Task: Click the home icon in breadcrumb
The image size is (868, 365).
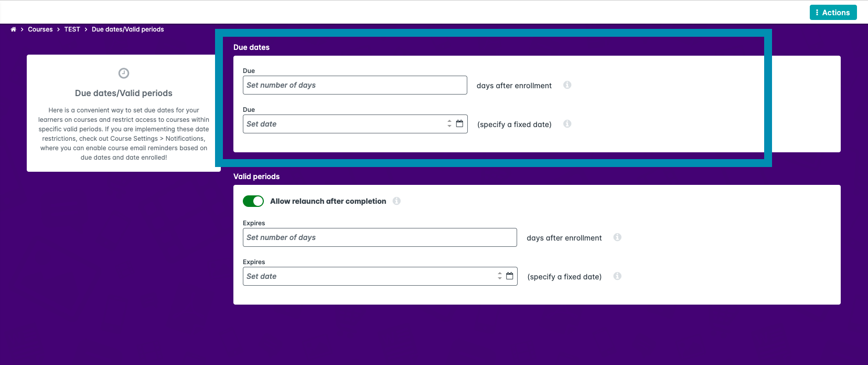Action: point(13,29)
